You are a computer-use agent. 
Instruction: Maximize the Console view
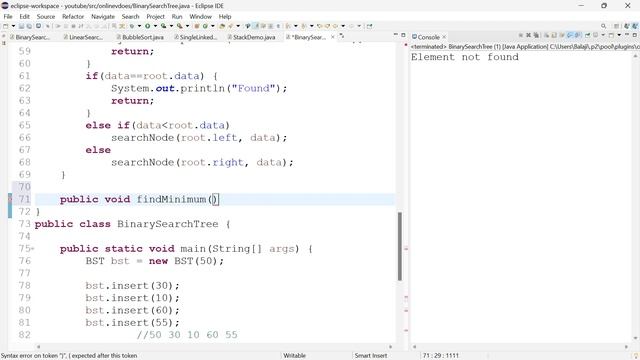coord(635,35)
